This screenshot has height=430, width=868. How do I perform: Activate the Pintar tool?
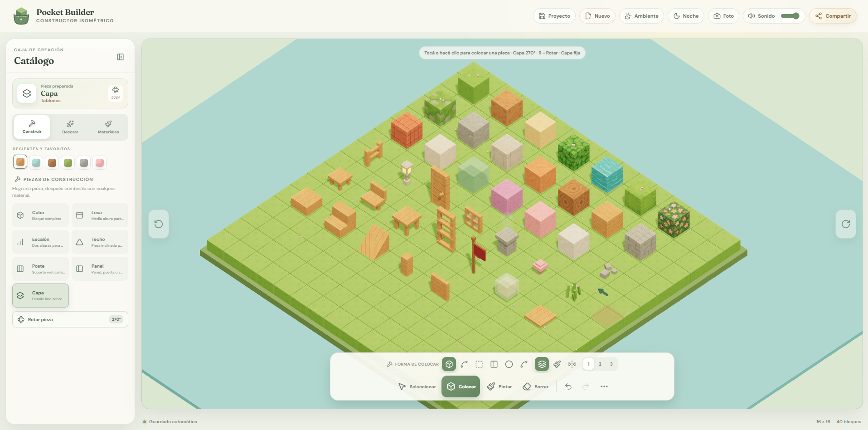pos(499,386)
